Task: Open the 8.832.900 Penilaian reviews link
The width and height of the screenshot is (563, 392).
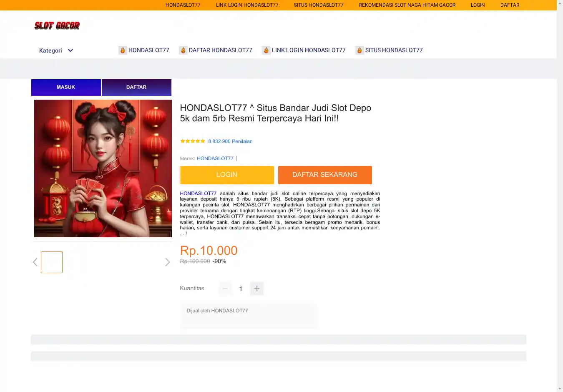Action: (230, 141)
